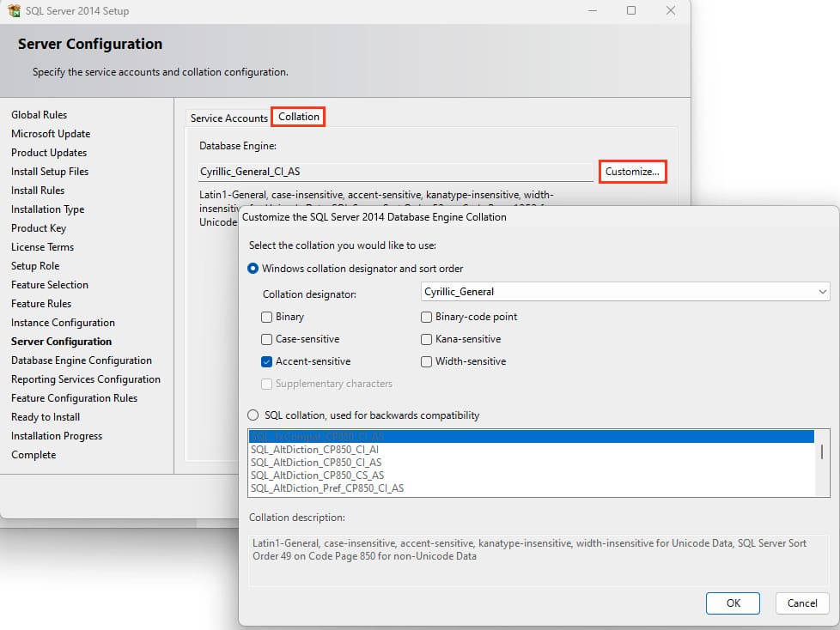This screenshot has height=630, width=840.
Task: Click the SQL collation list scrollbar
Action: coord(822,453)
